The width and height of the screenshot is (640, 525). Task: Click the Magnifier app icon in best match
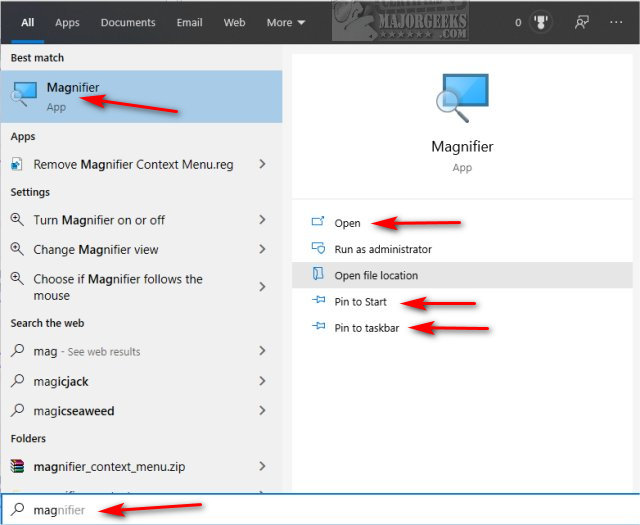click(x=24, y=94)
